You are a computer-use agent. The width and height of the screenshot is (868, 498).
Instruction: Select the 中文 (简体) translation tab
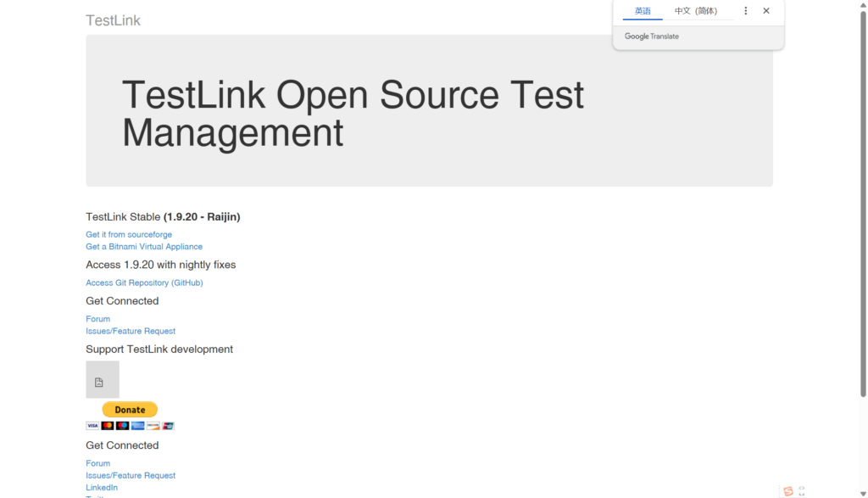695,11
